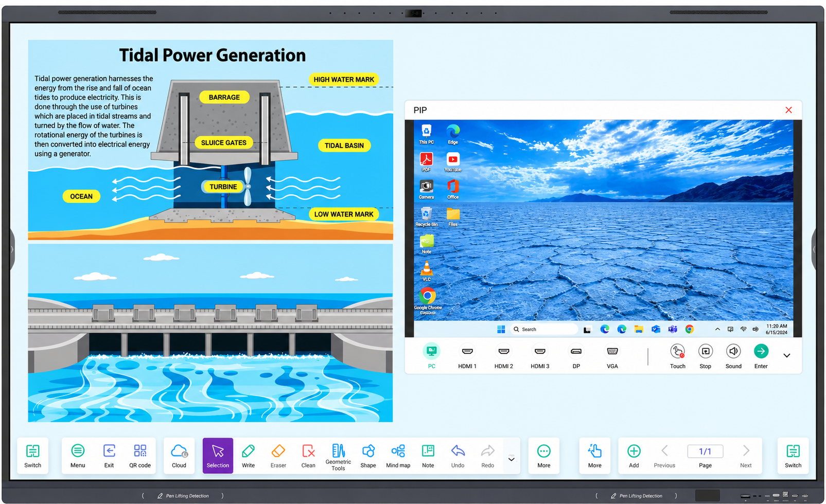The image size is (826, 504).
Task: Insert a Mind map
Action: pos(398,456)
